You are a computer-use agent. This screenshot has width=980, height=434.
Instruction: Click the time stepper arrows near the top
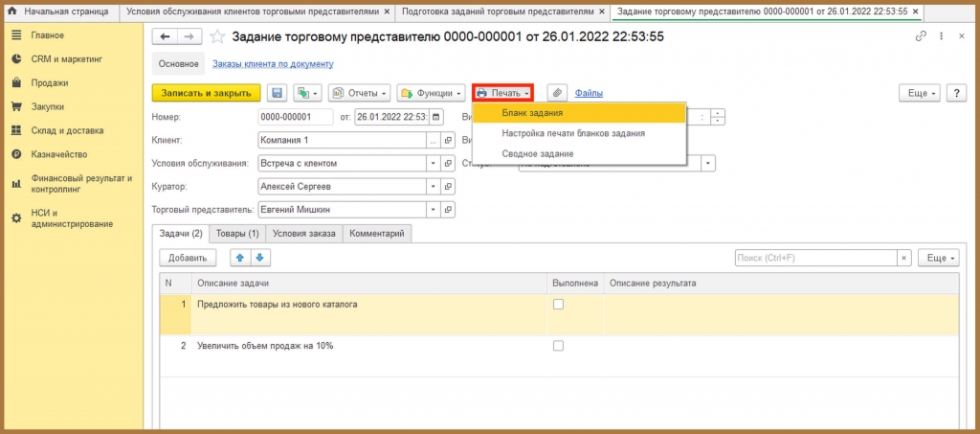pos(718,116)
